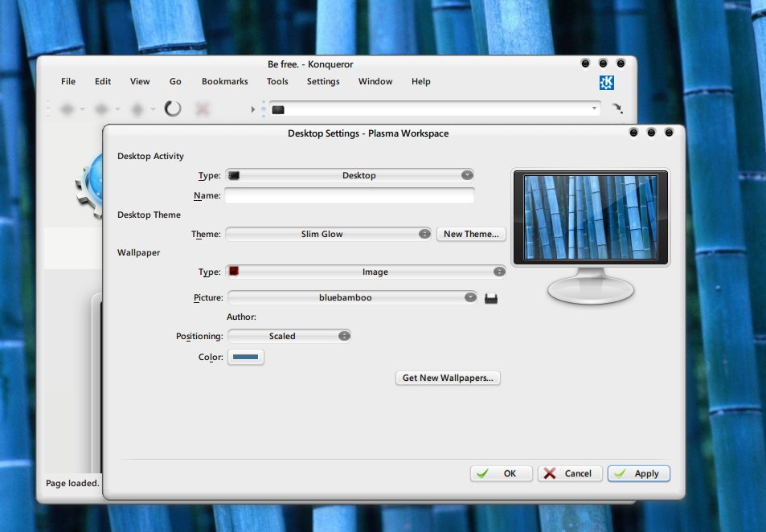The width and height of the screenshot is (766, 532).
Task: Open the Window menu in Konqueror
Action: 375,82
